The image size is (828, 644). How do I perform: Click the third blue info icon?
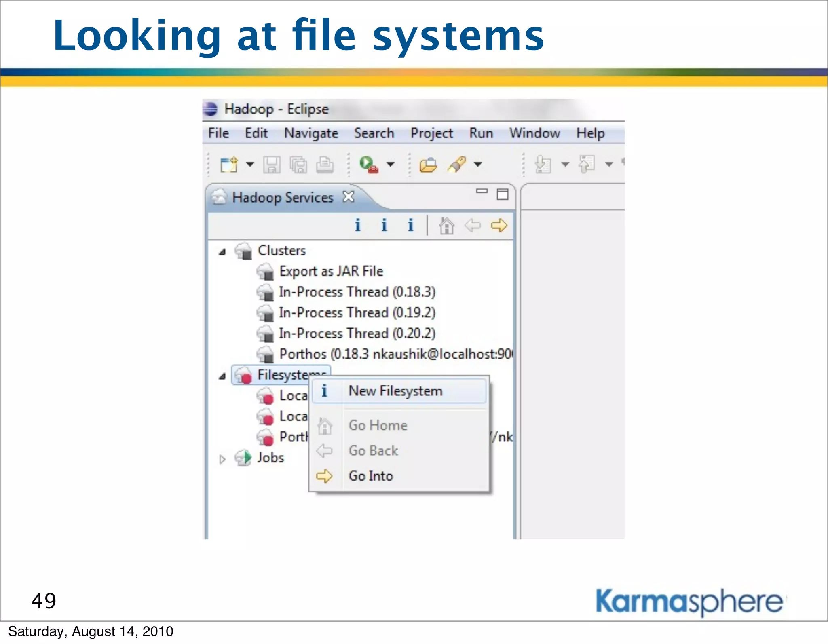tap(411, 225)
